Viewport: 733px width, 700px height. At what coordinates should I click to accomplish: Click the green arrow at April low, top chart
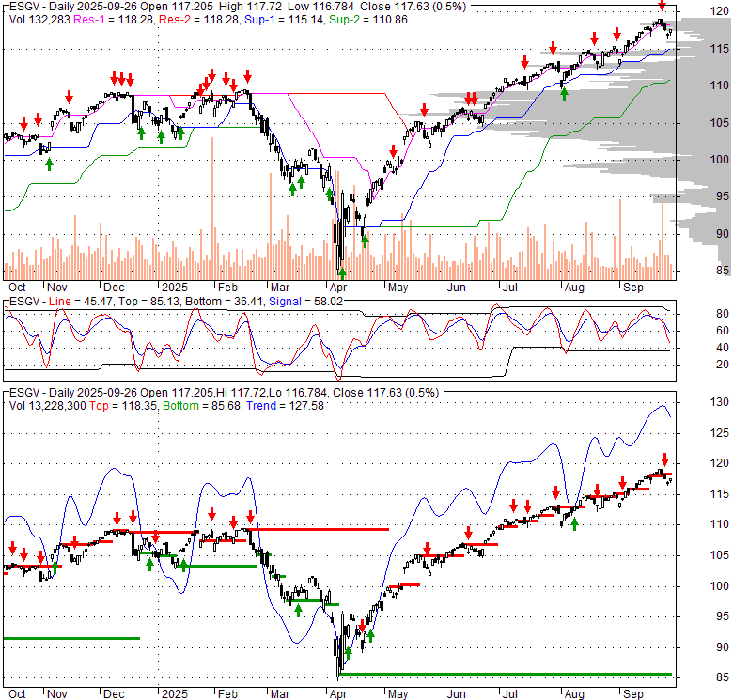coord(342,273)
